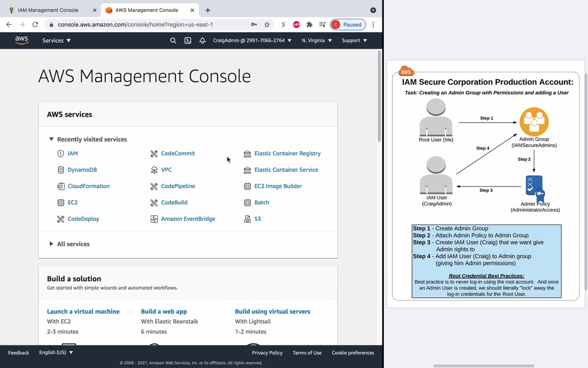The height and width of the screenshot is (368, 588).
Task: Open Chrome three-dot menu
Action: click(373, 25)
